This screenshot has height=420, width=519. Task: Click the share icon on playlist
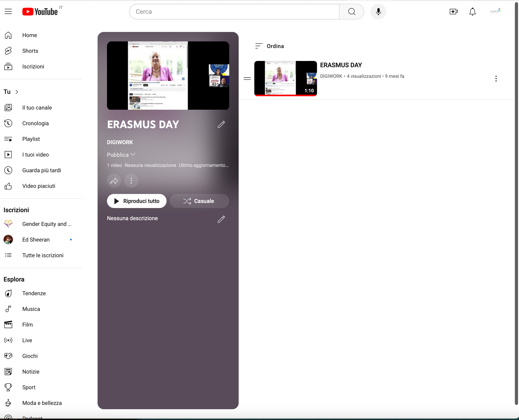(114, 181)
